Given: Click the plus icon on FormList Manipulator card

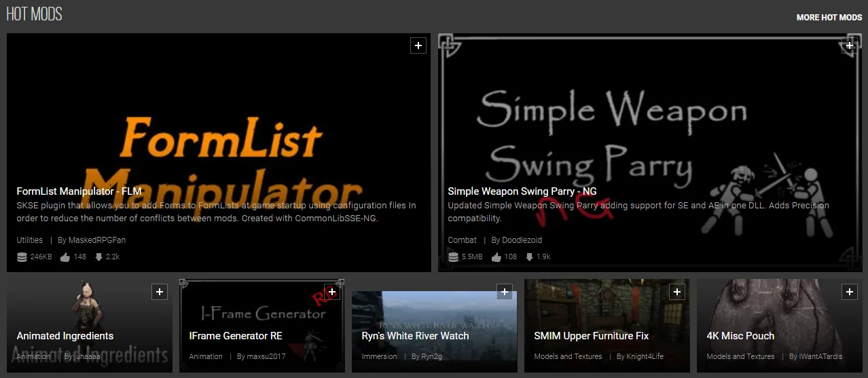Looking at the screenshot, I should pyautogui.click(x=418, y=45).
